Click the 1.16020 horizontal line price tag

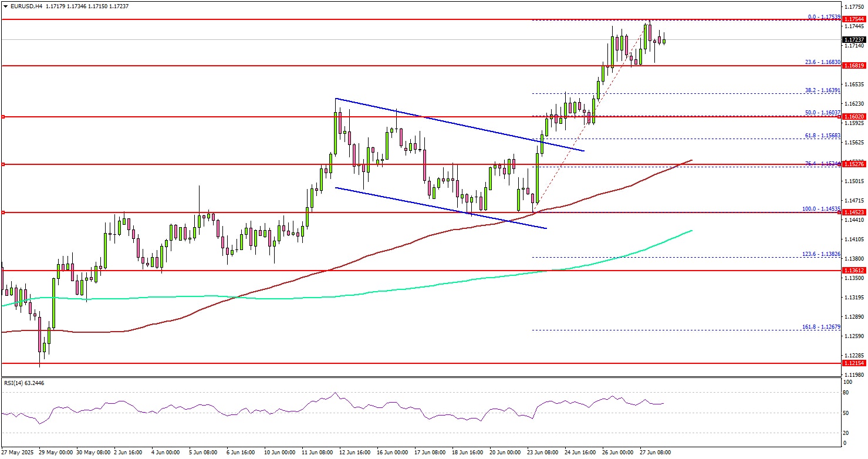[854, 117]
